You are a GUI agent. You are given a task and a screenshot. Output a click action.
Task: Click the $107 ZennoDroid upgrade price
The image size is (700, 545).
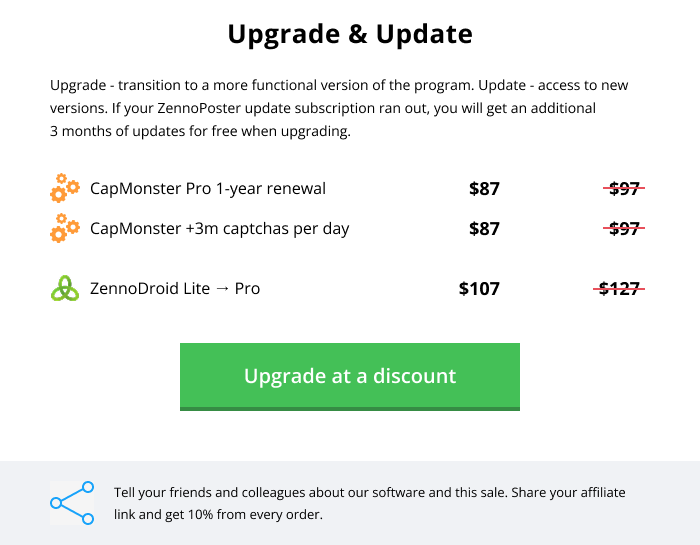(479, 289)
